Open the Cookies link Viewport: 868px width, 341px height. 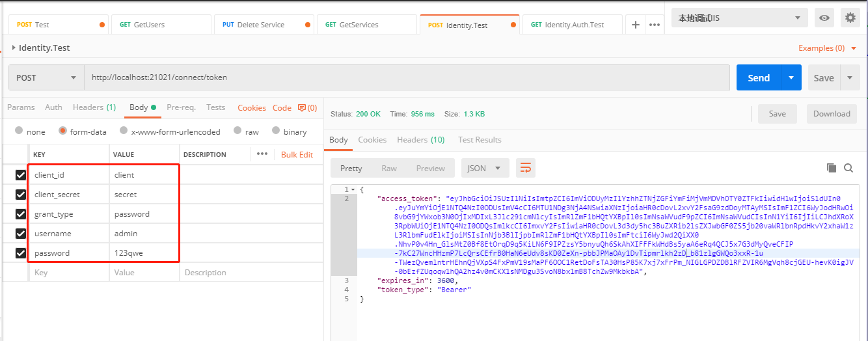pos(252,107)
